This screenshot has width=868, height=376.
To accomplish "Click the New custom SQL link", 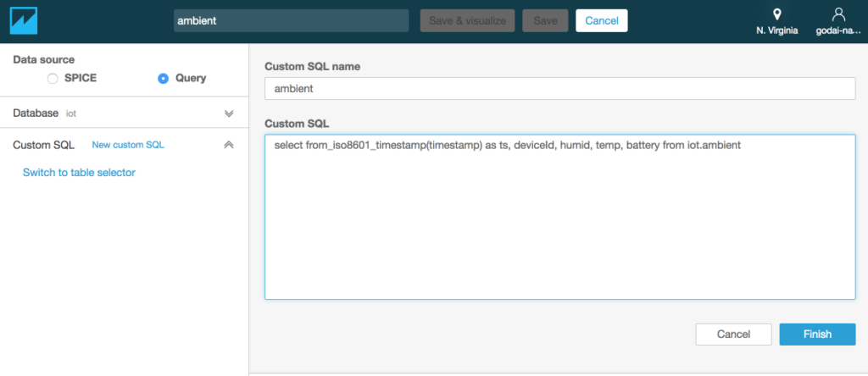I will click(x=128, y=145).
